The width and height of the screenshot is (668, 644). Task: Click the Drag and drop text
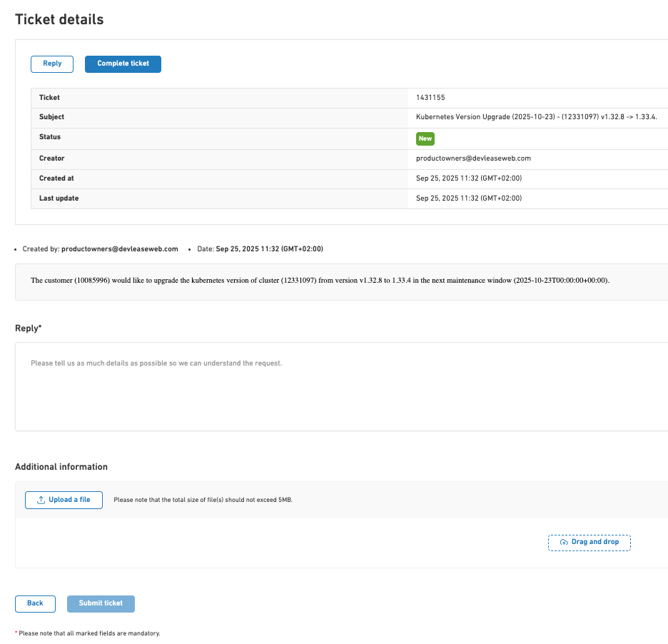595,543
